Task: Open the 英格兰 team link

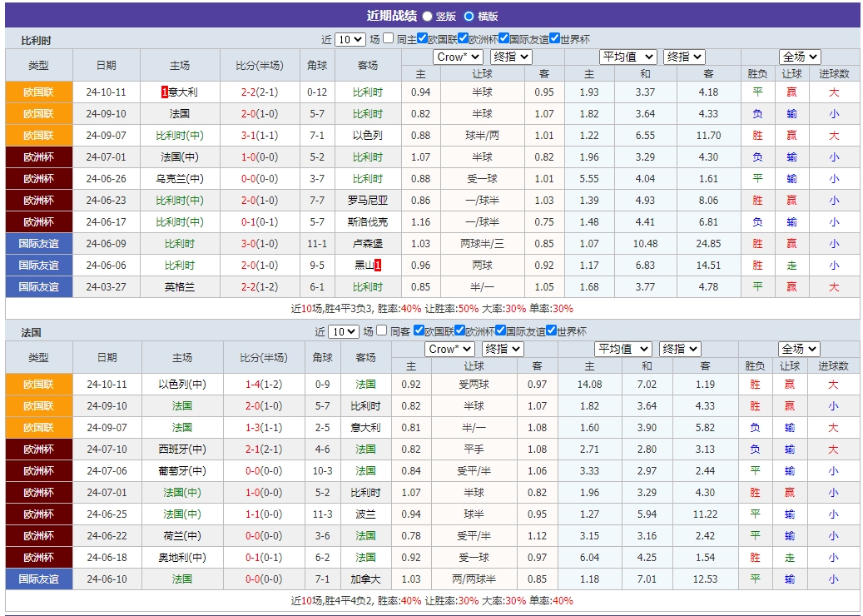Action: tap(178, 286)
